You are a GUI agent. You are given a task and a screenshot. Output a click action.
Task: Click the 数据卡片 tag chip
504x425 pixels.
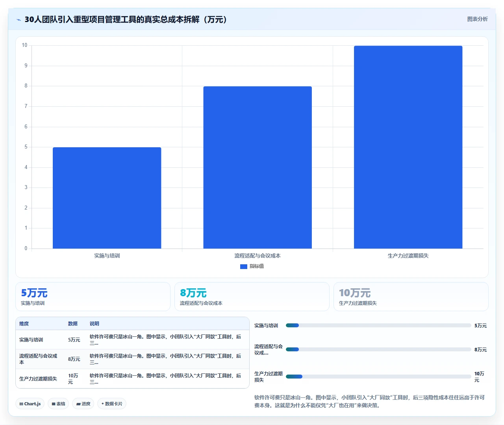click(112, 404)
